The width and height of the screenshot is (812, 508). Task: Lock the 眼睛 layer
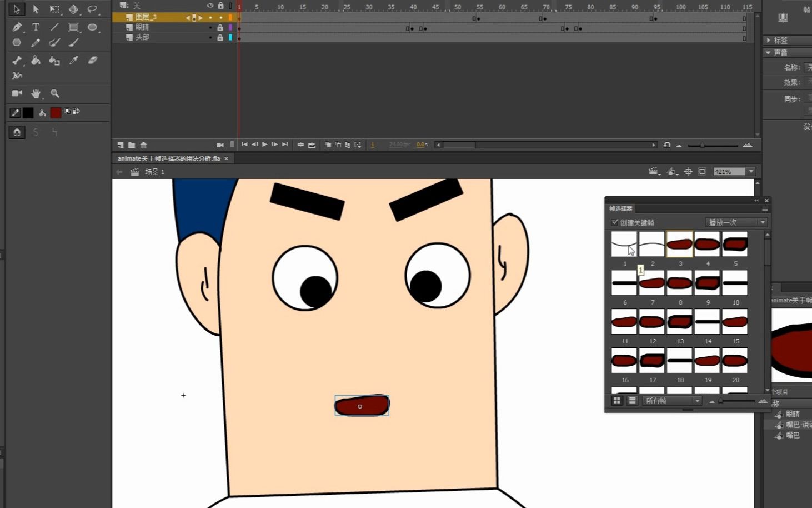point(220,27)
